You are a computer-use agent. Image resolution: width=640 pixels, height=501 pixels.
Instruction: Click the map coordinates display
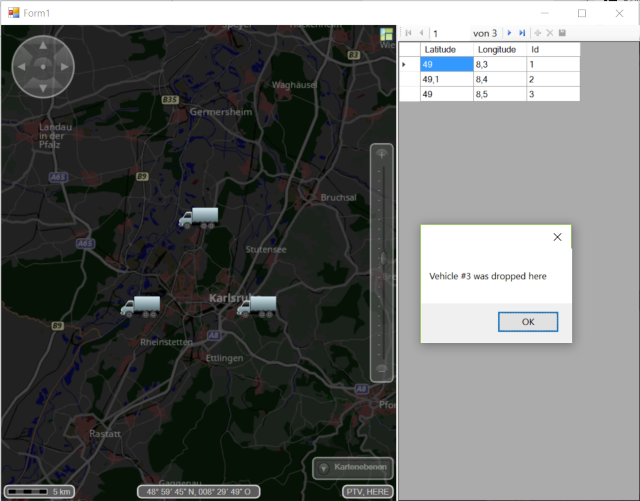(198, 492)
